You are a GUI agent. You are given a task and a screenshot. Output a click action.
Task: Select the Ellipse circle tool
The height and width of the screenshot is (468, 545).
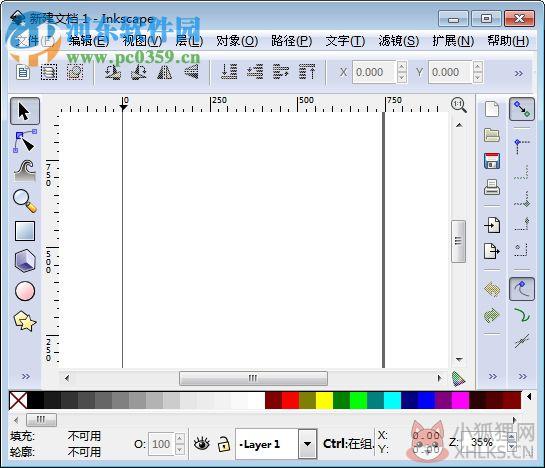[25, 291]
